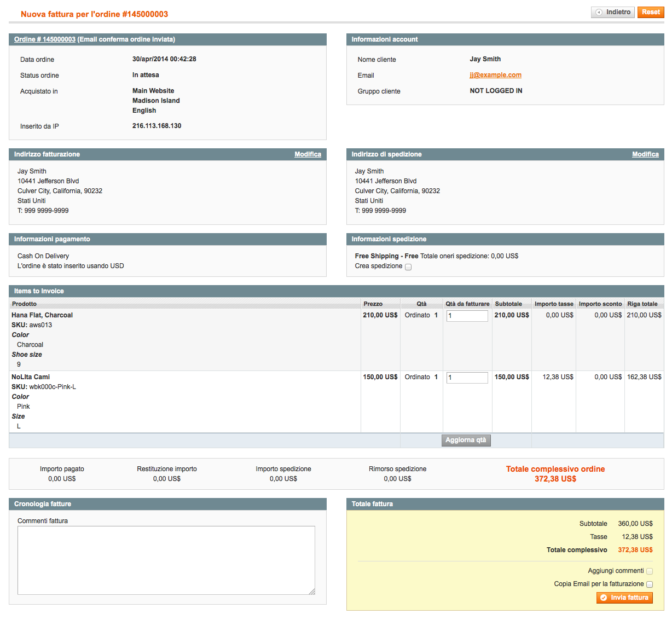
Task: Click the jj@example.com email link
Action: [x=495, y=75]
